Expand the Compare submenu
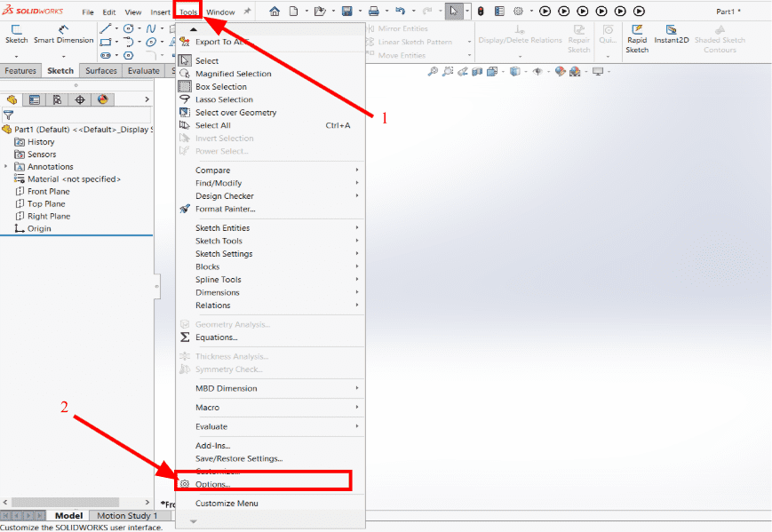This screenshot has height=532, width=772. pos(271,170)
